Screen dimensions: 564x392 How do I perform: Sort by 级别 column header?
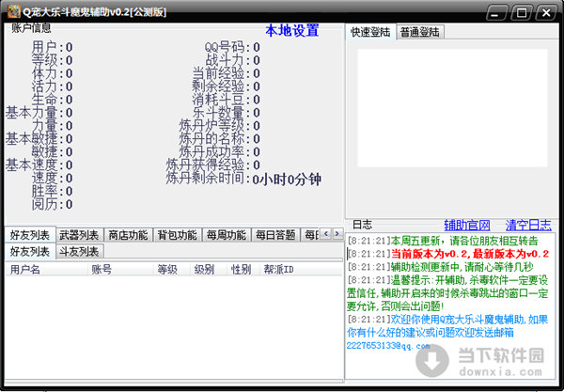[208, 270]
